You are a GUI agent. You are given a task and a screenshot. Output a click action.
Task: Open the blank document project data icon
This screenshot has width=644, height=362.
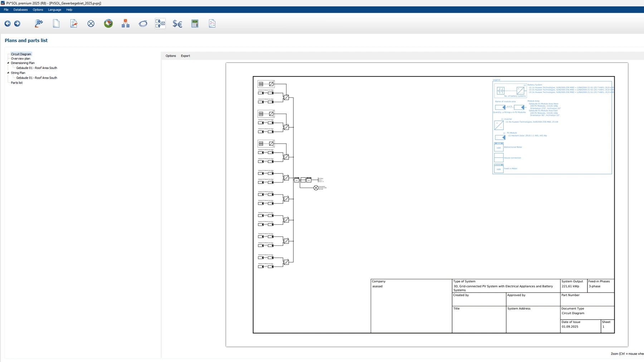(x=56, y=24)
